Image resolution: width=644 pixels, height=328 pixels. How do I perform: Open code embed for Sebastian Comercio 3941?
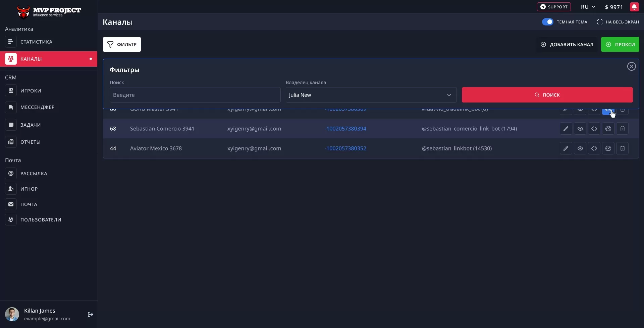[x=594, y=129]
